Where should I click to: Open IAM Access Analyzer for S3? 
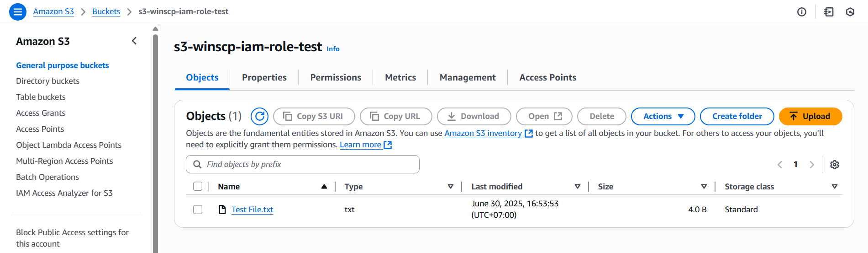point(64,193)
